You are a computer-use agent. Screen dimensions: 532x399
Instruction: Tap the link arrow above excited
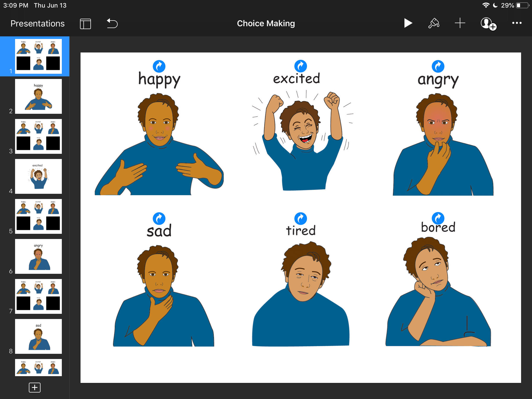[301, 66]
